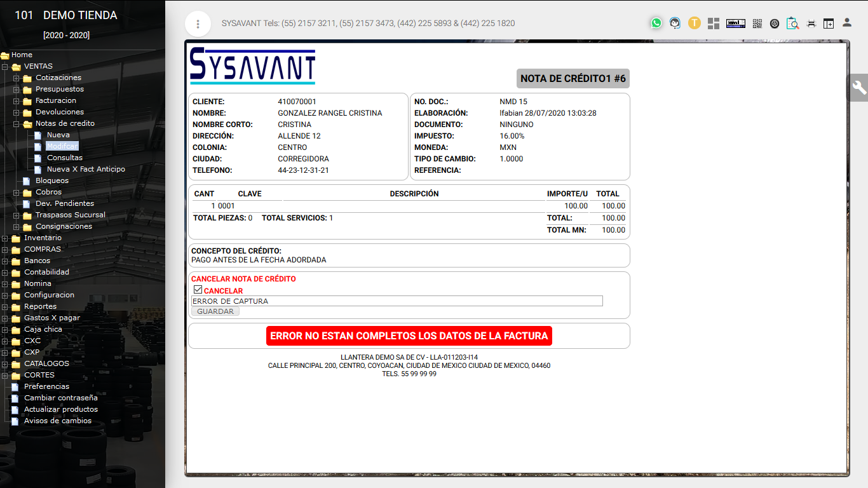Select Consultas under Notas de credito

click(x=65, y=158)
